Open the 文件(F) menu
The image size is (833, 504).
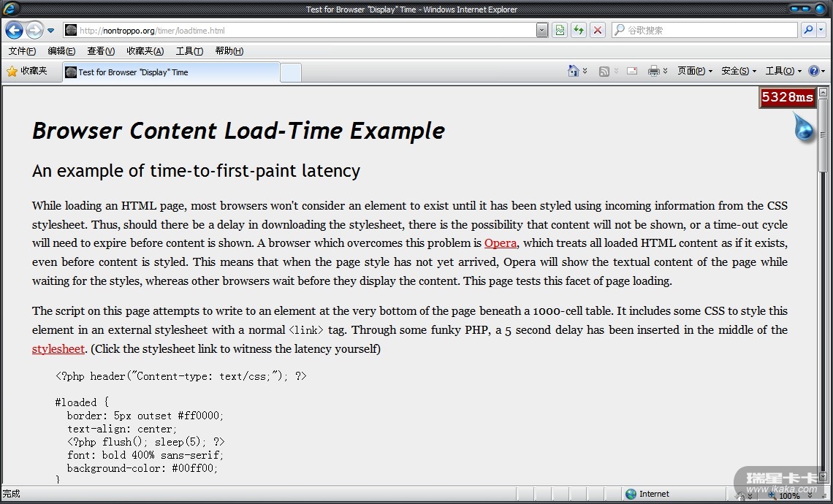(23, 51)
